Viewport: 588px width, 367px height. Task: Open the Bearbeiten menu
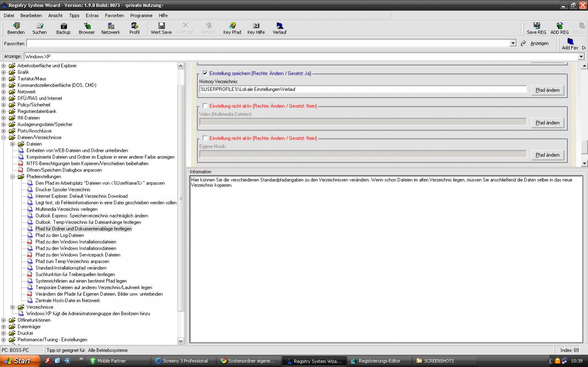click(x=31, y=16)
